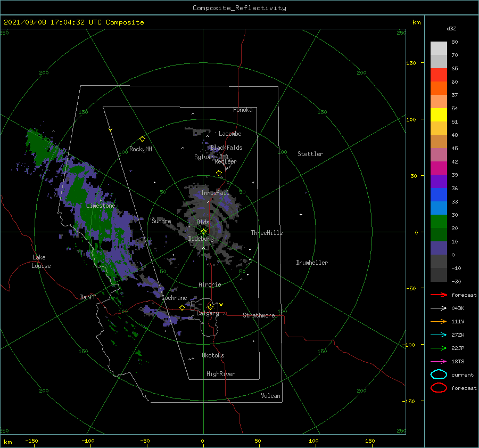Click the -150 tick on bottom axis
The image size is (479, 448).
[x=31, y=441]
